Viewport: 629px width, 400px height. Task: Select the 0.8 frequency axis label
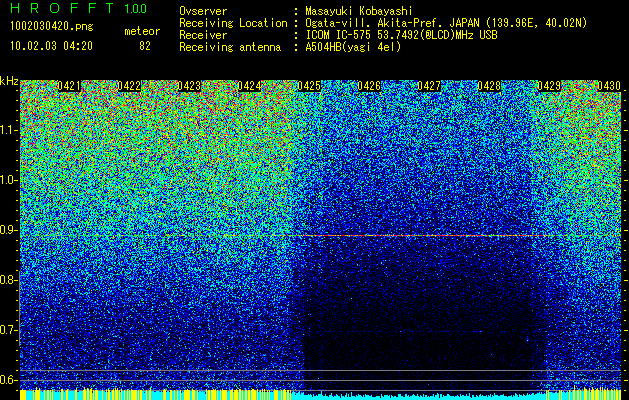8,280
